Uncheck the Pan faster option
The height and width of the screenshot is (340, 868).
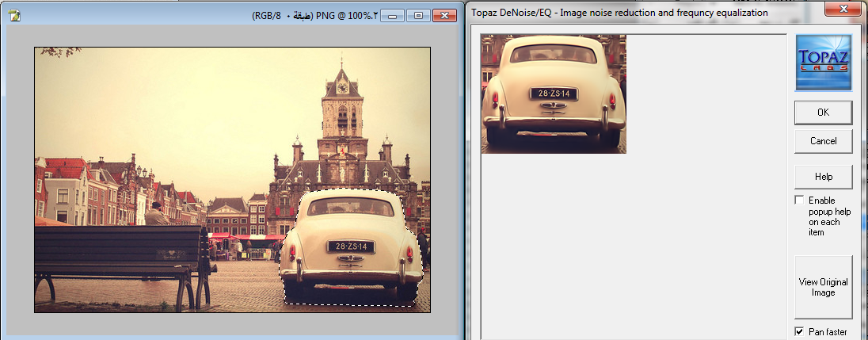tap(799, 331)
